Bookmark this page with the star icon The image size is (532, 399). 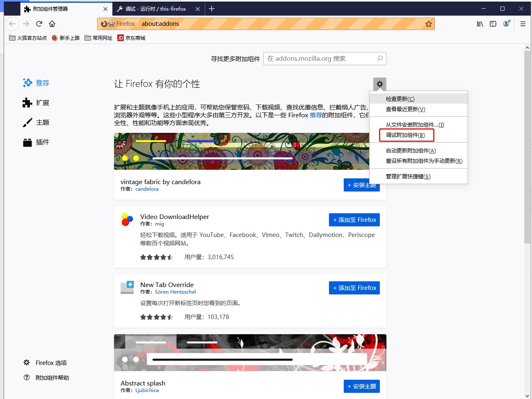click(429, 24)
